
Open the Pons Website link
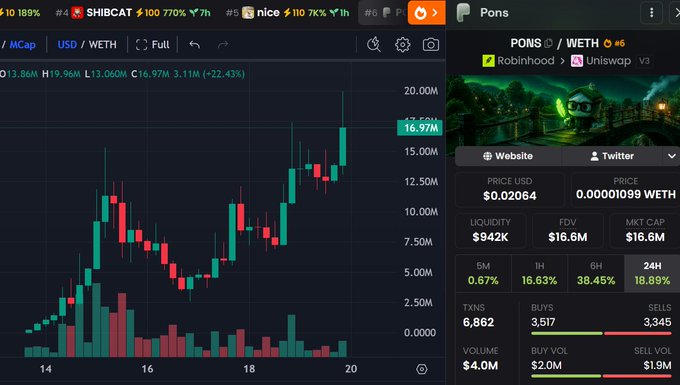tap(508, 156)
